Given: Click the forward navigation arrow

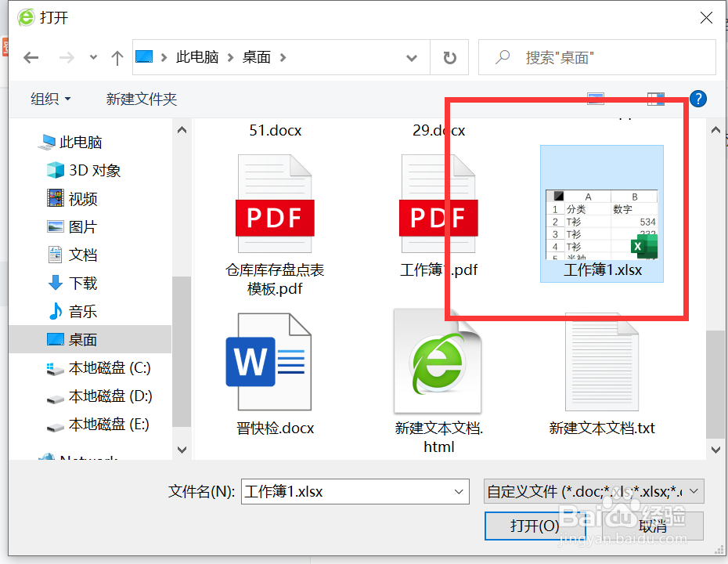Looking at the screenshot, I should pyautogui.click(x=67, y=58).
